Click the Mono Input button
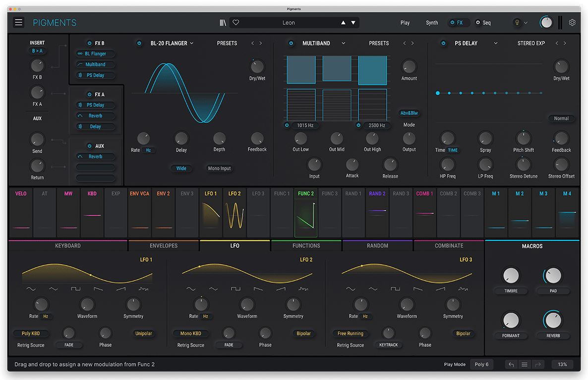The image size is (588, 380). click(219, 168)
